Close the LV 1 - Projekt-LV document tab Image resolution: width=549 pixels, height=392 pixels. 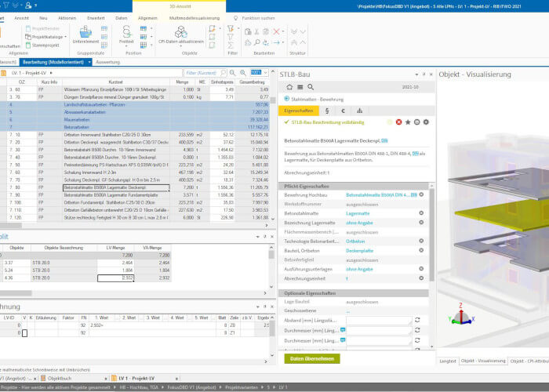[176, 379]
